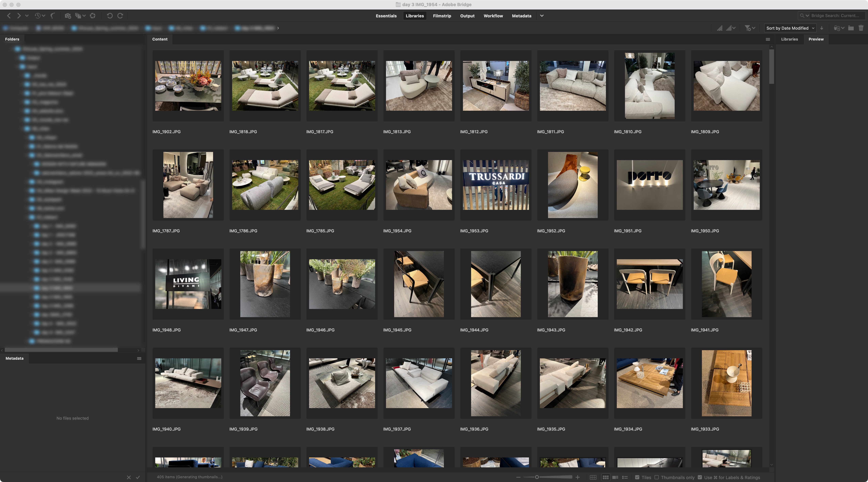Click the plus button to enlarge thumbnails
The height and width of the screenshot is (482, 868).
(577, 477)
